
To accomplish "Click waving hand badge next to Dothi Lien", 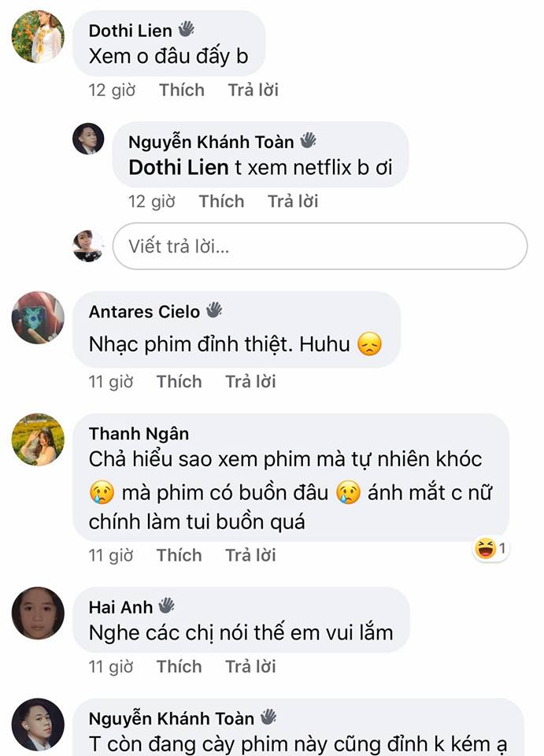I will pyautogui.click(x=186, y=29).
